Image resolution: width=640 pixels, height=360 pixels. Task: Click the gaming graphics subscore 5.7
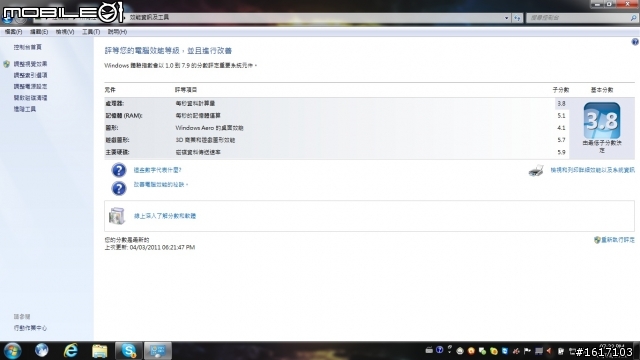(x=561, y=140)
